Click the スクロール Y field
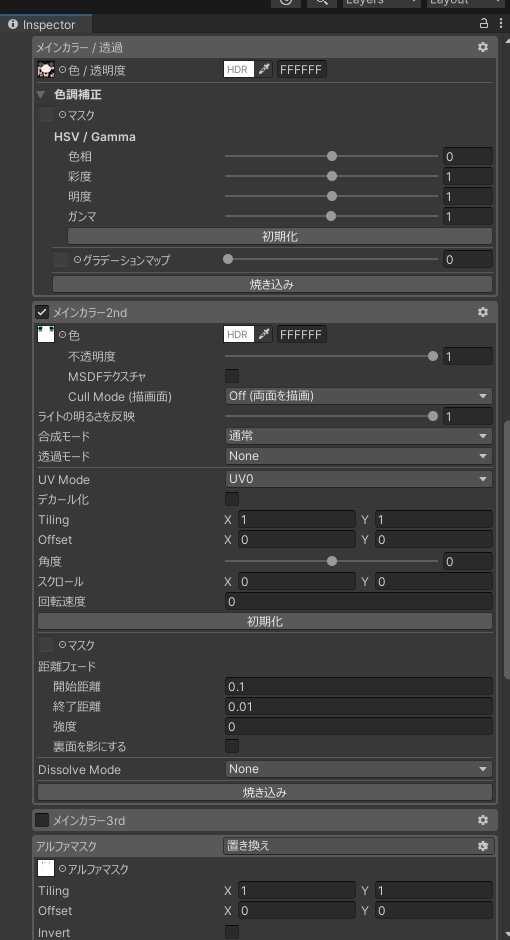 [433, 581]
